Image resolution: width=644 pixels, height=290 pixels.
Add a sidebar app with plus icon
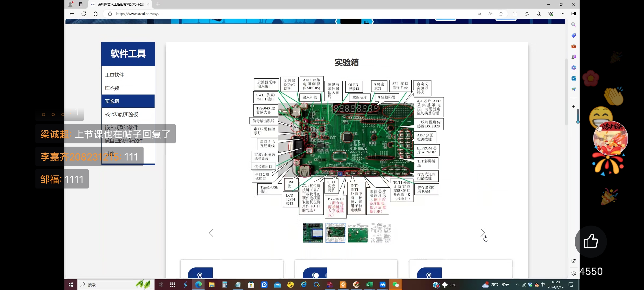(x=573, y=107)
